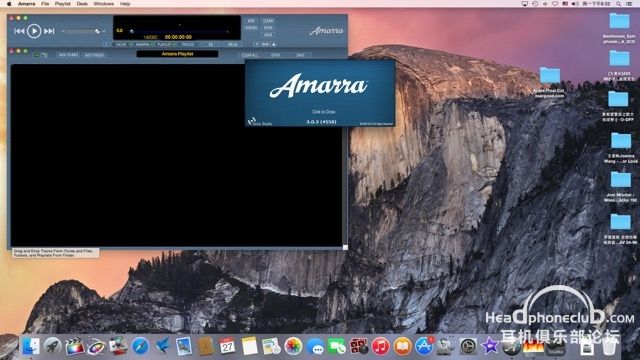This screenshot has height=360, width=640.
Task: Click the ADD FINDER button
Action: (x=94, y=55)
